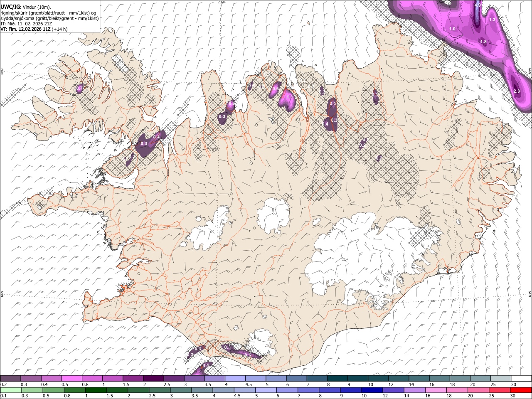Click the "0.7" snowfall value in the Westfjords
The image size is (532, 399).
click(80, 89)
